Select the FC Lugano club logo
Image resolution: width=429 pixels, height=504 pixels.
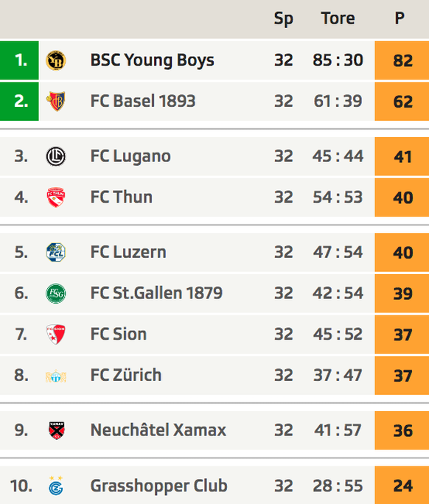click(56, 156)
